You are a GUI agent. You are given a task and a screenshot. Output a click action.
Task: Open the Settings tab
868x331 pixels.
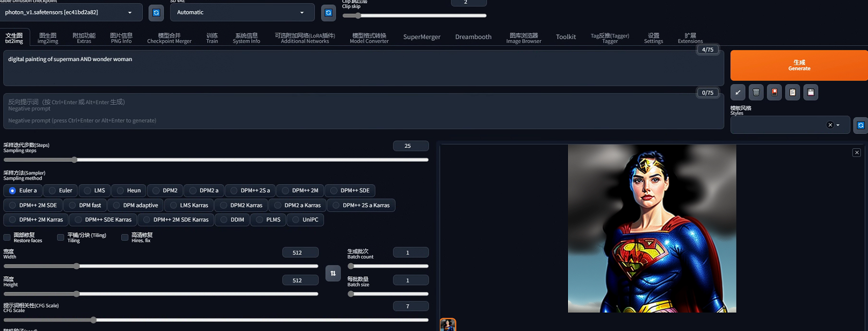(654, 38)
